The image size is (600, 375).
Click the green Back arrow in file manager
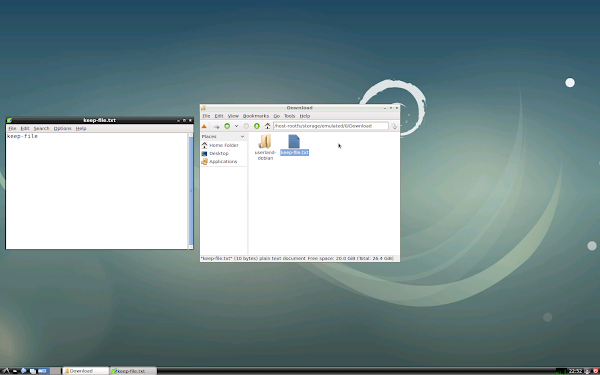pyautogui.click(x=227, y=126)
